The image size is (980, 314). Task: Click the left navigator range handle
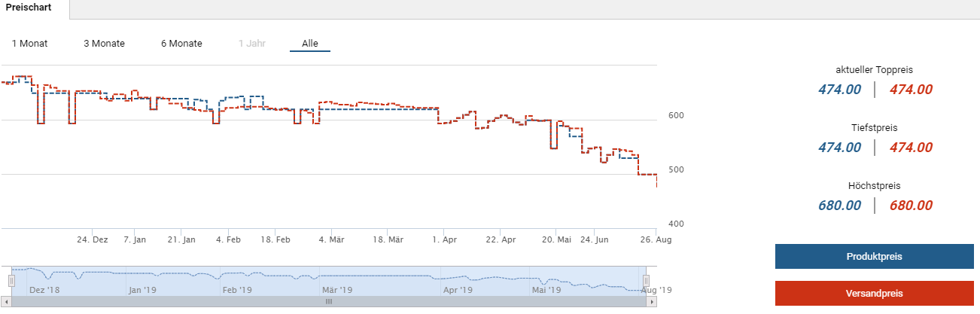11,280
